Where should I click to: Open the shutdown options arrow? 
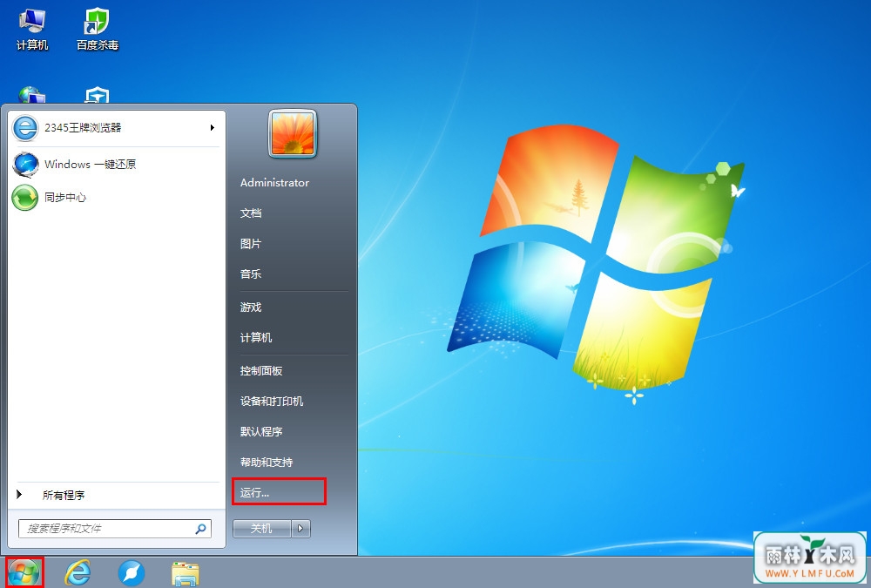click(x=300, y=529)
